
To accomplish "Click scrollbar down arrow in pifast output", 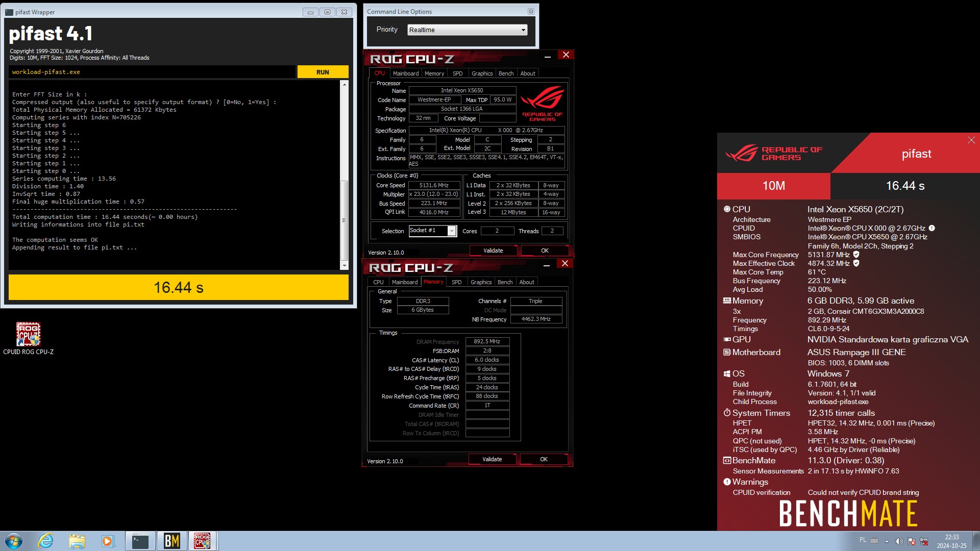I will coord(345,266).
